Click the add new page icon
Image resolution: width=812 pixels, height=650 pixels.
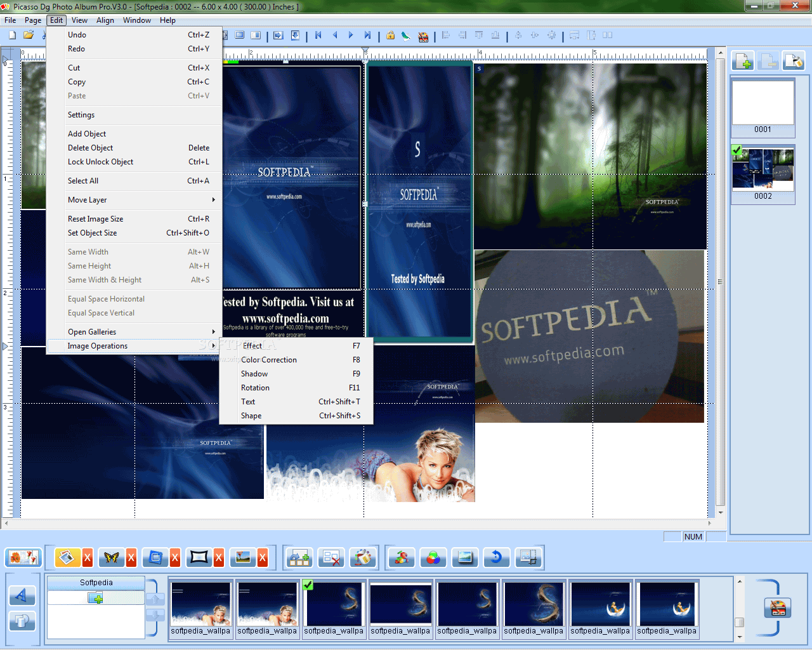[743, 61]
